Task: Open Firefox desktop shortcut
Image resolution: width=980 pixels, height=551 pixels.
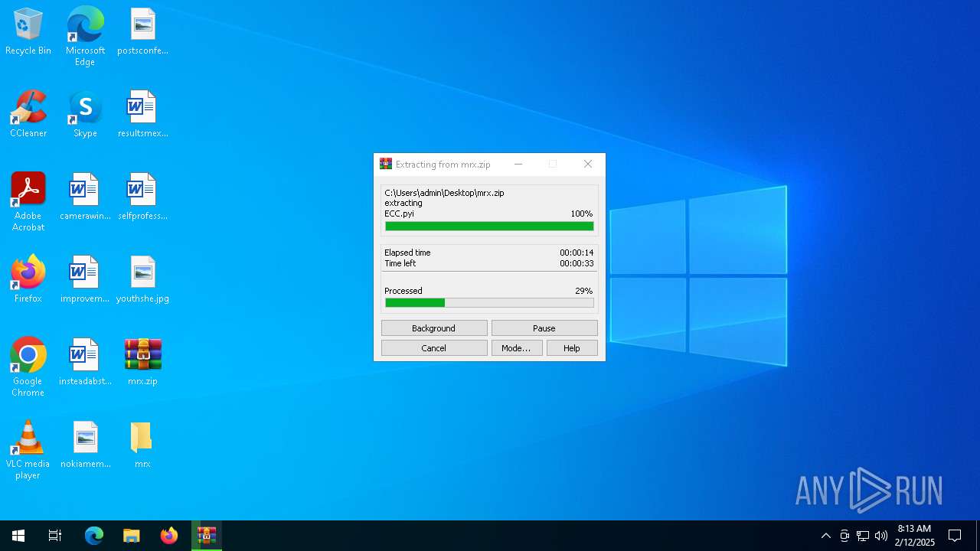Action: click(x=28, y=279)
